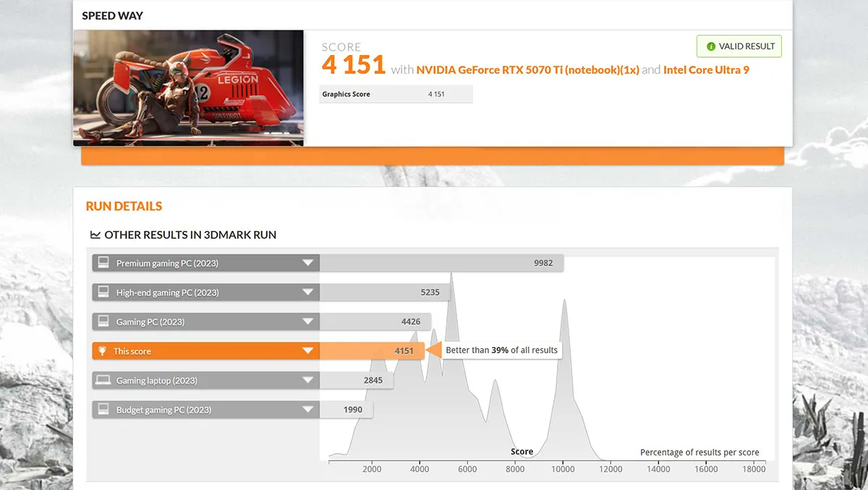Select the Budget gaming PC monitor icon
The width and height of the screenshot is (868, 490).
[103, 410]
